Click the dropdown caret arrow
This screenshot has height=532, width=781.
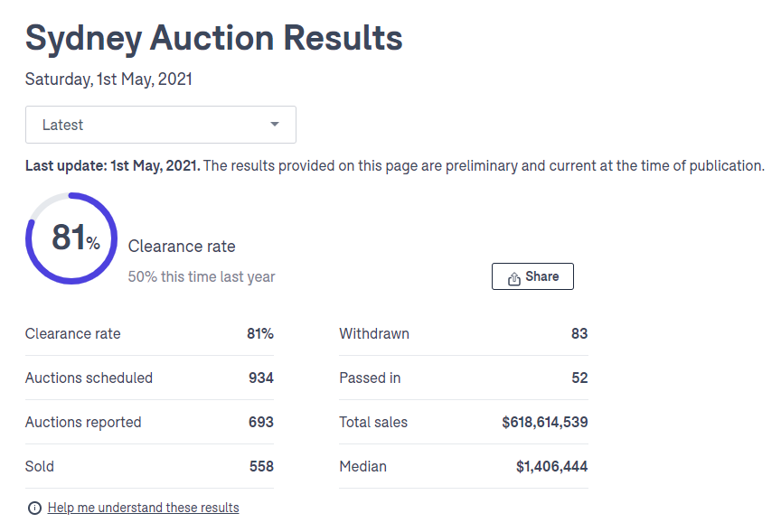[x=275, y=124]
